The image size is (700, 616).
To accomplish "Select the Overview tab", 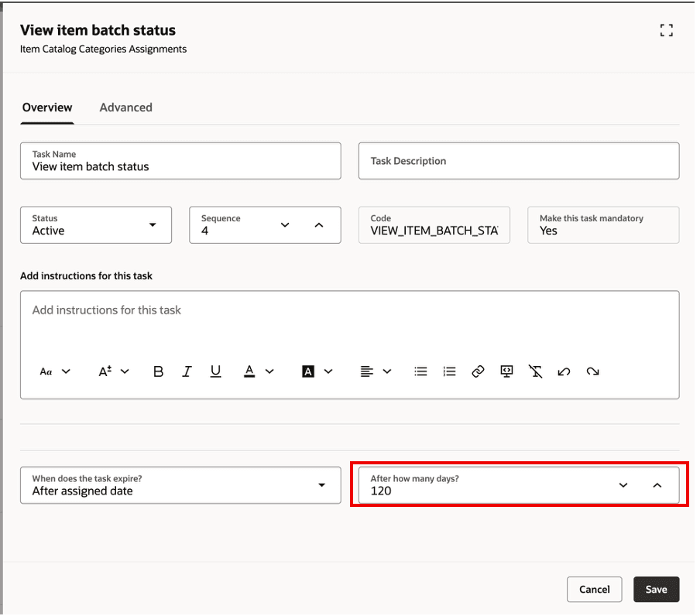I will point(46,107).
